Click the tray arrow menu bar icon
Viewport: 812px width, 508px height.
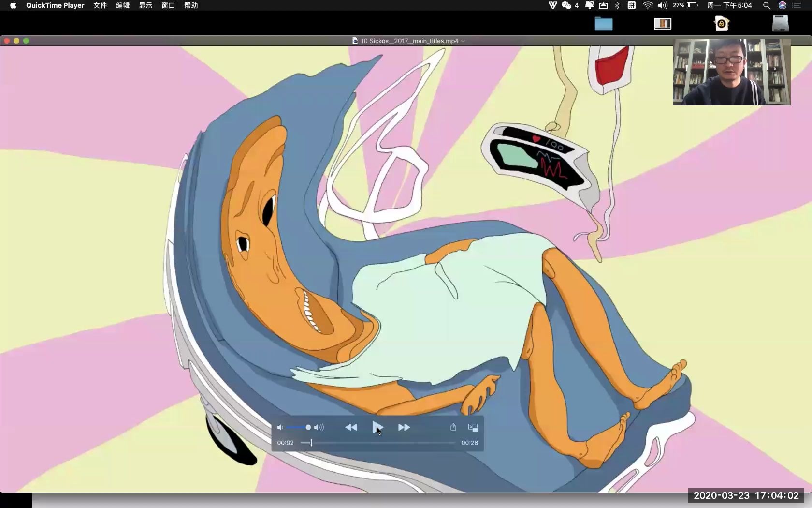pos(604,5)
